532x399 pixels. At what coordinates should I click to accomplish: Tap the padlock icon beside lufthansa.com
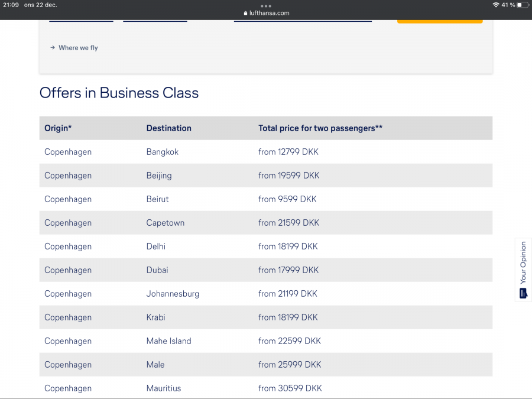click(245, 13)
